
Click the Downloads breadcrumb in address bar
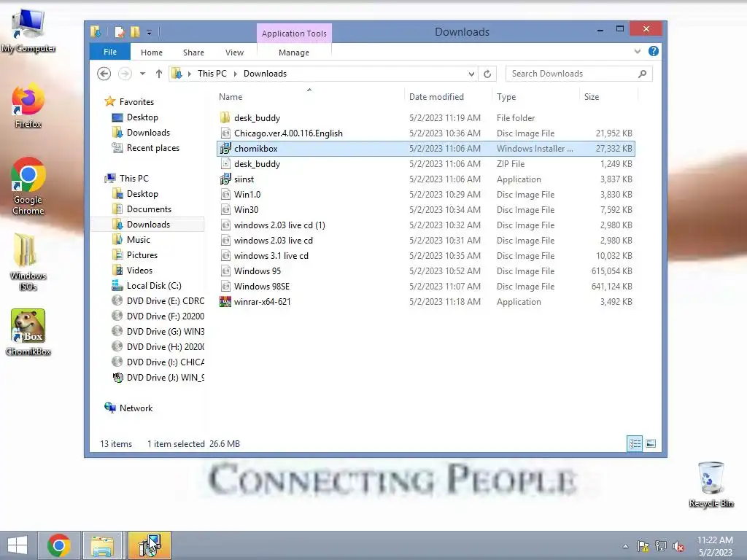[x=265, y=74]
